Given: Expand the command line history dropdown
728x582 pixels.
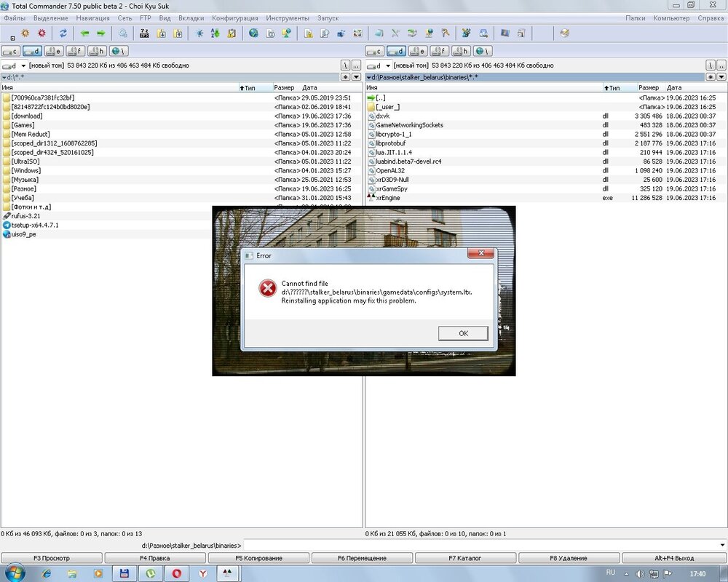Looking at the screenshot, I should click(x=721, y=545).
